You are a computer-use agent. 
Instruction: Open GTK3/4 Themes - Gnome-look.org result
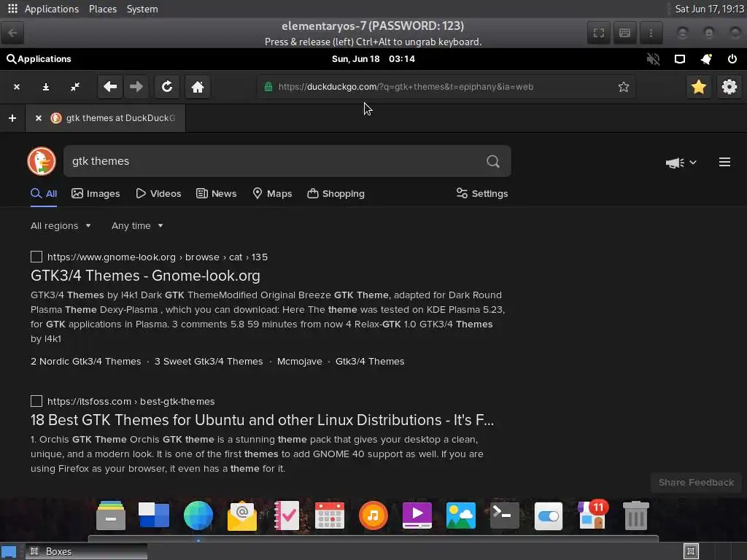[145, 276]
